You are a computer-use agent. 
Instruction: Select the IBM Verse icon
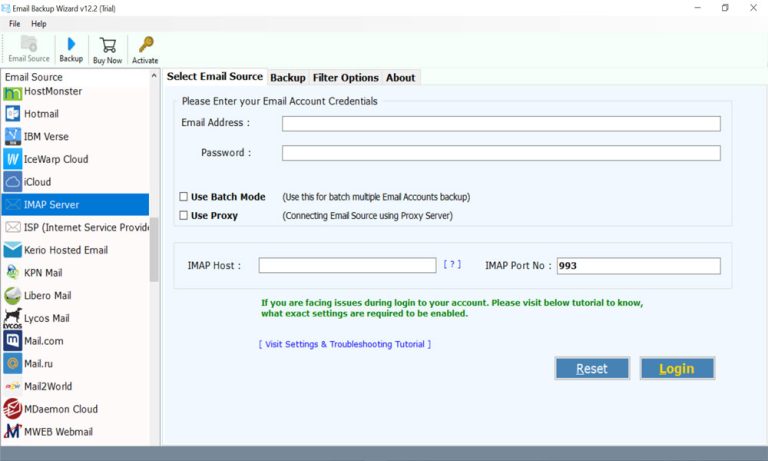[13, 136]
